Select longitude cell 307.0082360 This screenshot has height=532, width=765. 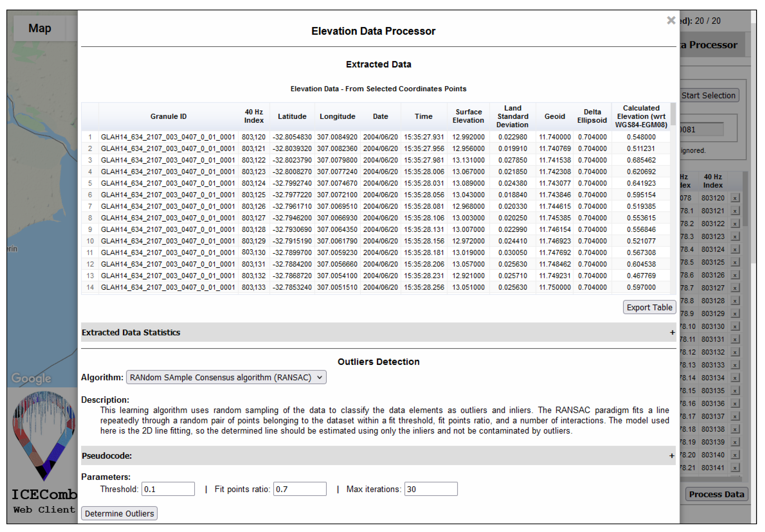click(337, 149)
